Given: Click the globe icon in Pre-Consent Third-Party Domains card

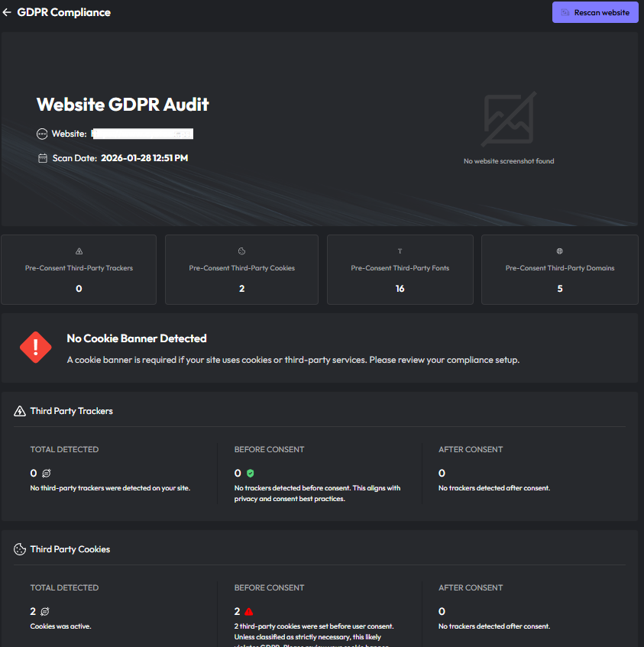Looking at the screenshot, I should [x=560, y=251].
